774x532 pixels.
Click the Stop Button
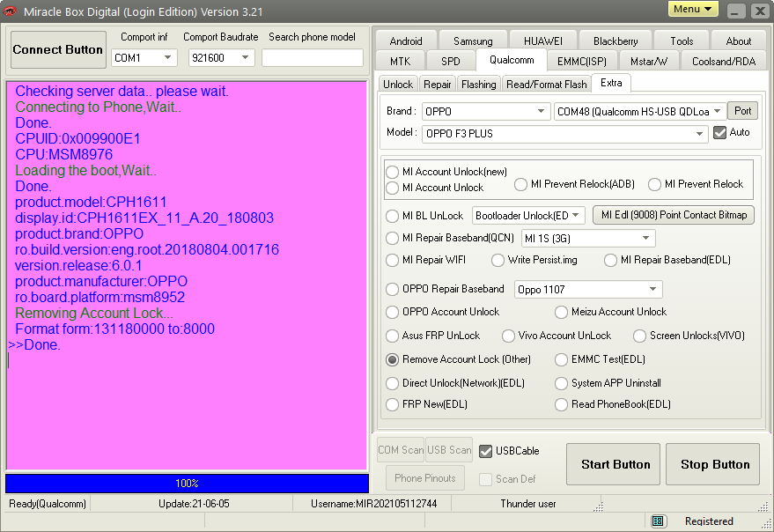(712, 464)
